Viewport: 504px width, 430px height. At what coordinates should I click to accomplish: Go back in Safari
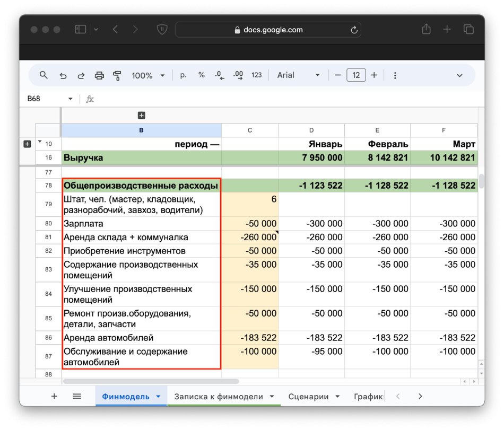(x=116, y=30)
